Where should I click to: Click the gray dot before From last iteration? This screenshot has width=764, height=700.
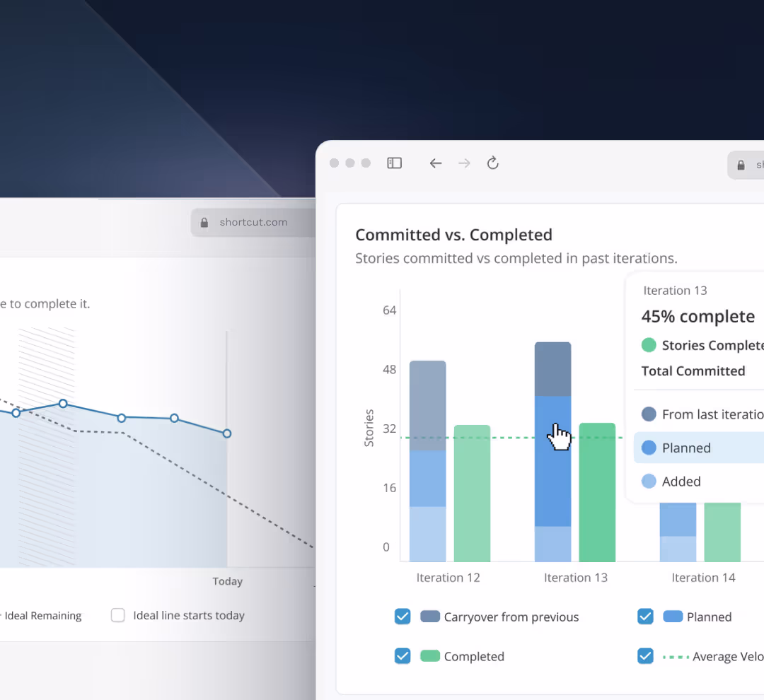tap(649, 414)
